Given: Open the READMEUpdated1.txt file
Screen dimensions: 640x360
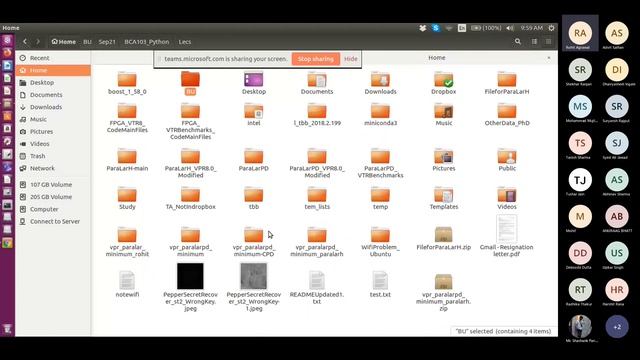Looking at the screenshot, I should pos(317,280).
